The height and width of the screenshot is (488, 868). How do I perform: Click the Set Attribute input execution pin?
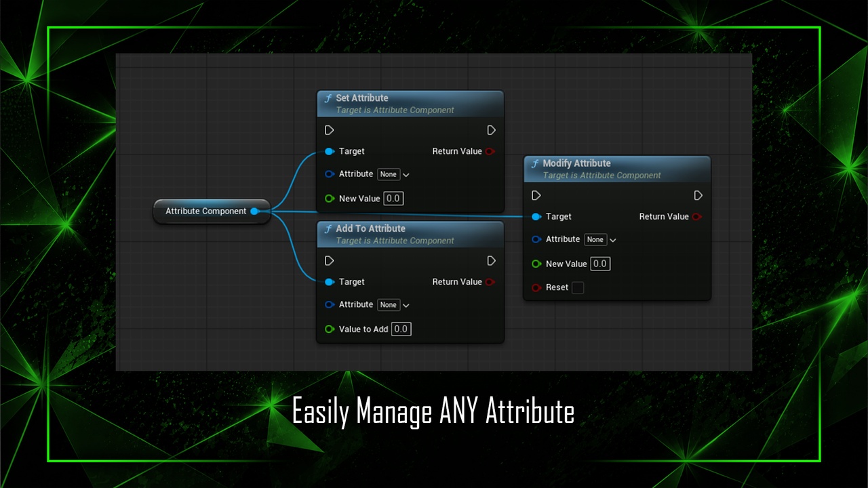[330, 130]
